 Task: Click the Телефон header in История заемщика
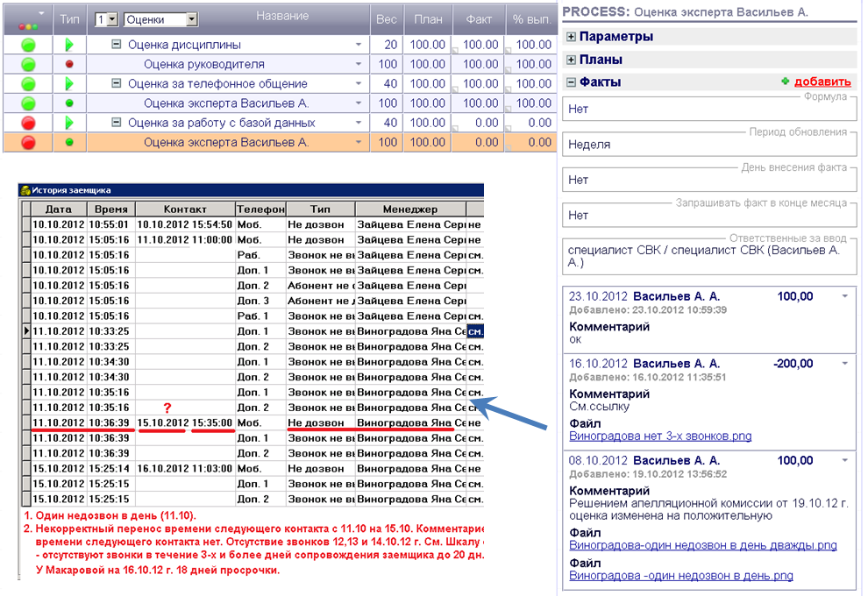tap(260, 209)
